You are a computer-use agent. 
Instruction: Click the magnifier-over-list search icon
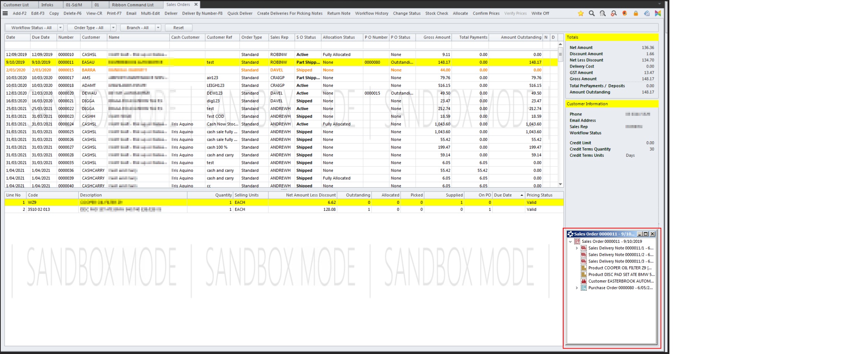click(602, 14)
